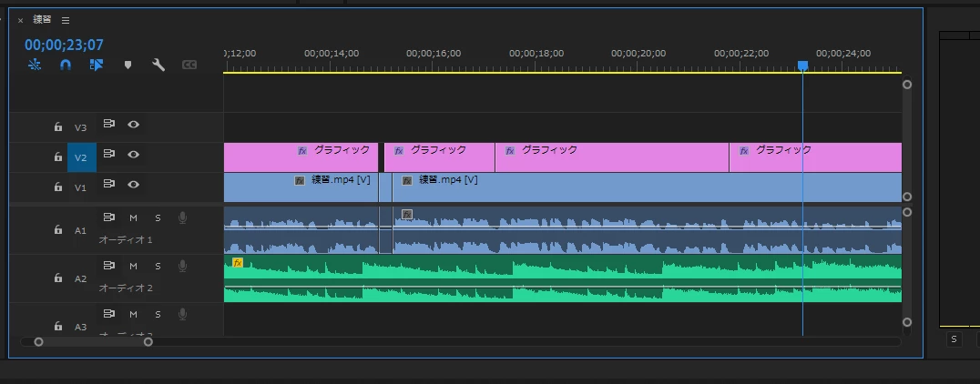980x384 pixels.
Task: Toggle A3 track targeting label
Action: point(81,327)
